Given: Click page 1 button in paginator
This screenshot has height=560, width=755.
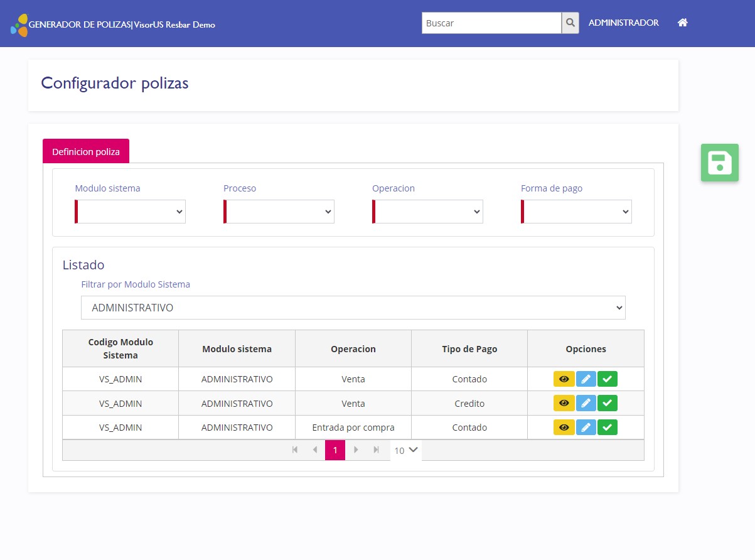Looking at the screenshot, I should pos(335,450).
